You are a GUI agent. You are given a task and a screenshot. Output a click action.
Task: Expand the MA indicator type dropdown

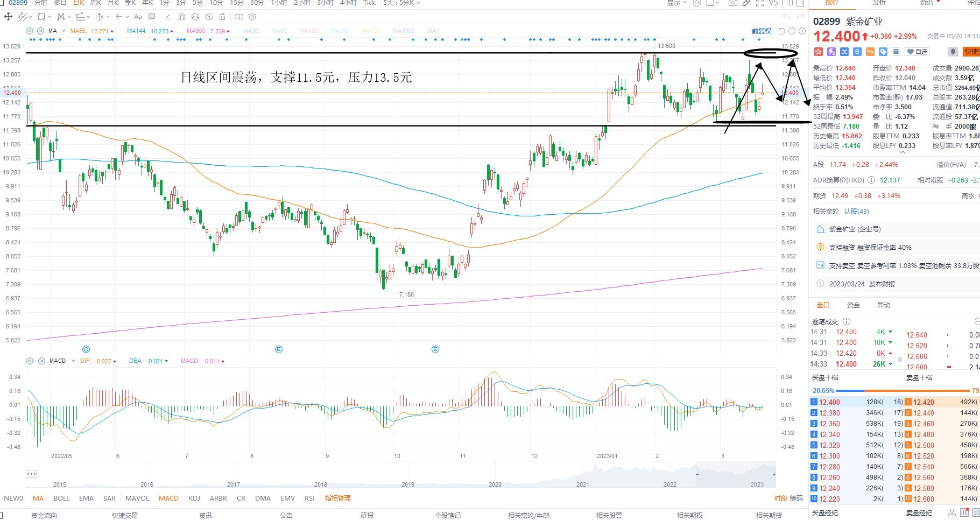pos(64,31)
